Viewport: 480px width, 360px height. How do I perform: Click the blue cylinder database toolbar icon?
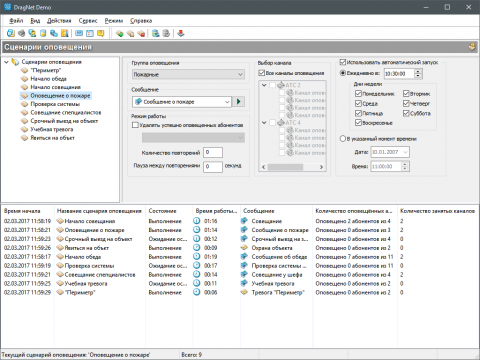click(x=43, y=33)
